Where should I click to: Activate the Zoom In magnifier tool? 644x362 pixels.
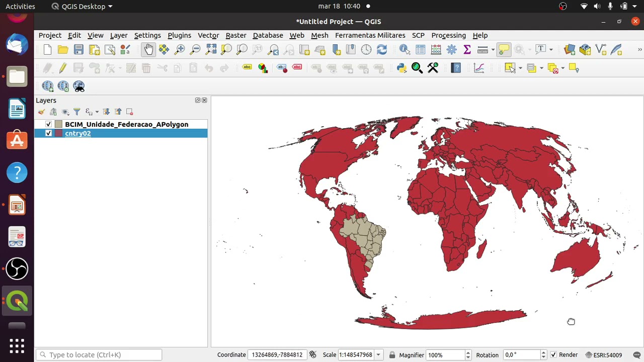(x=180, y=50)
